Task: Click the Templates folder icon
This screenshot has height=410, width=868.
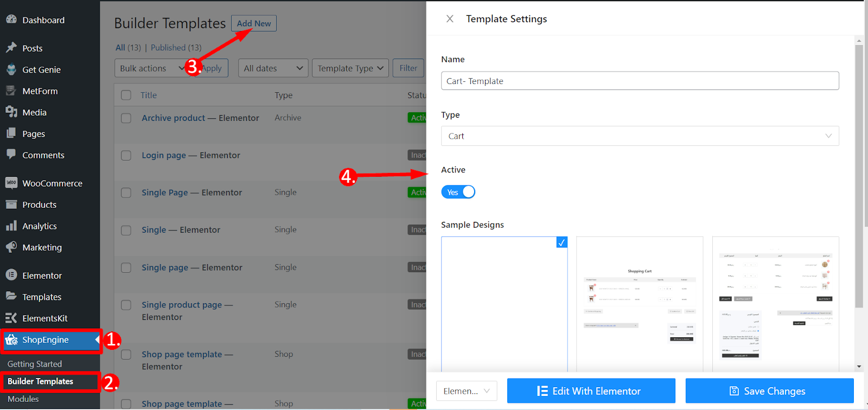Action: point(11,296)
